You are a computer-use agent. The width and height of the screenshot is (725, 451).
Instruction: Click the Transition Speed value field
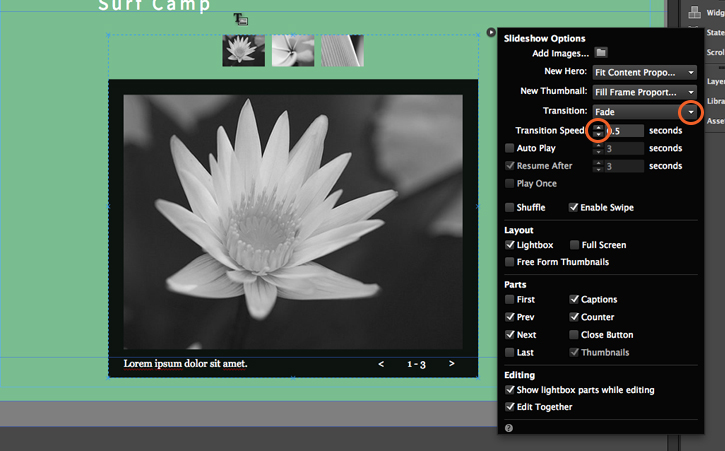tap(624, 131)
